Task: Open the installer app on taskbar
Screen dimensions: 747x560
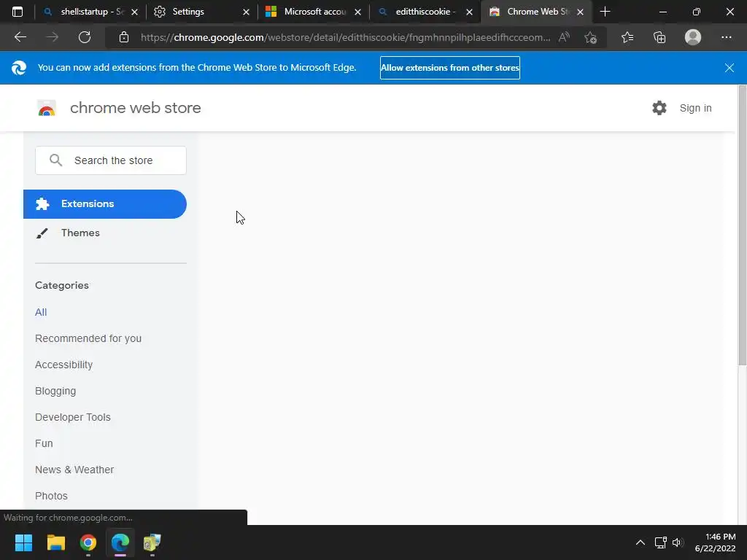Action: (152, 542)
